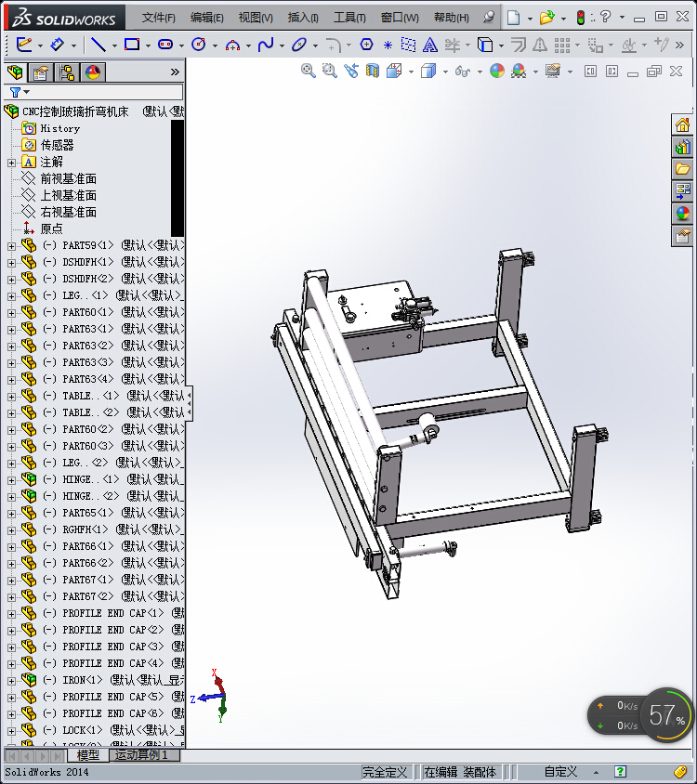
Task: Open the 编辑(E) menu
Action: click(206, 18)
